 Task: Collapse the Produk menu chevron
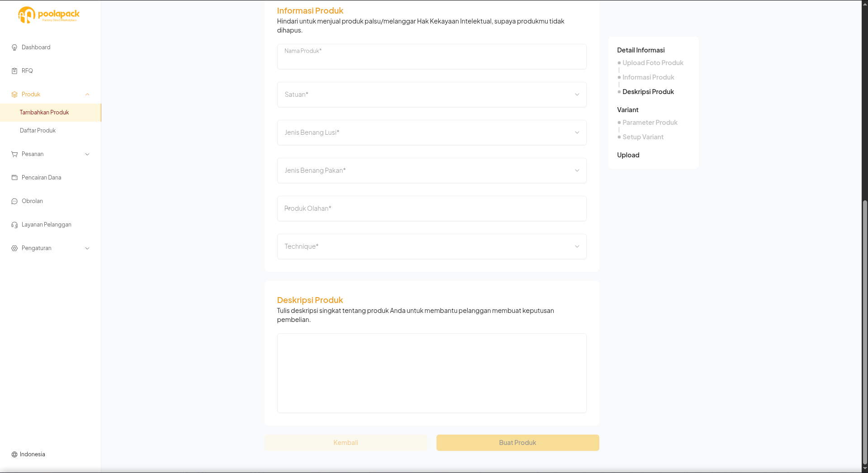pyautogui.click(x=87, y=95)
